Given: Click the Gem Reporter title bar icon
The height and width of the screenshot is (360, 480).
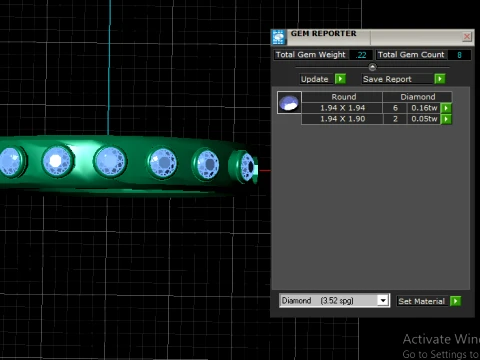Looking at the screenshot, I should click(279, 37).
